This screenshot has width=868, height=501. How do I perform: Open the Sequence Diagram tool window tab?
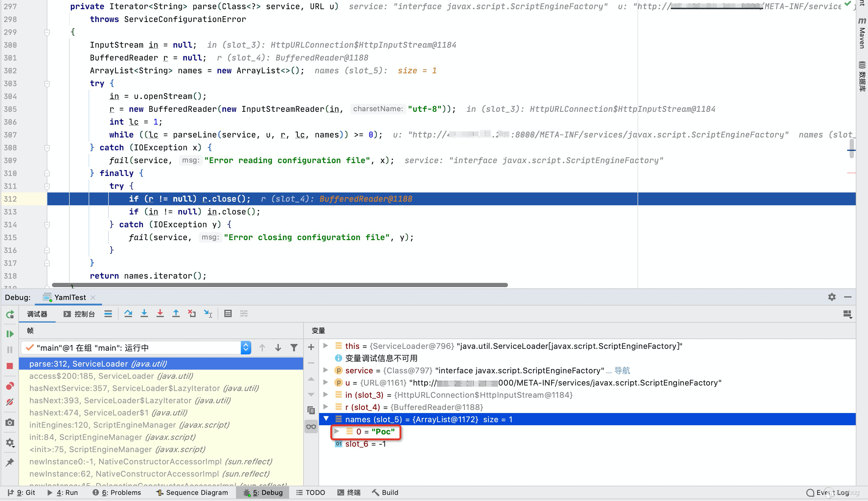tap(192, 492)
